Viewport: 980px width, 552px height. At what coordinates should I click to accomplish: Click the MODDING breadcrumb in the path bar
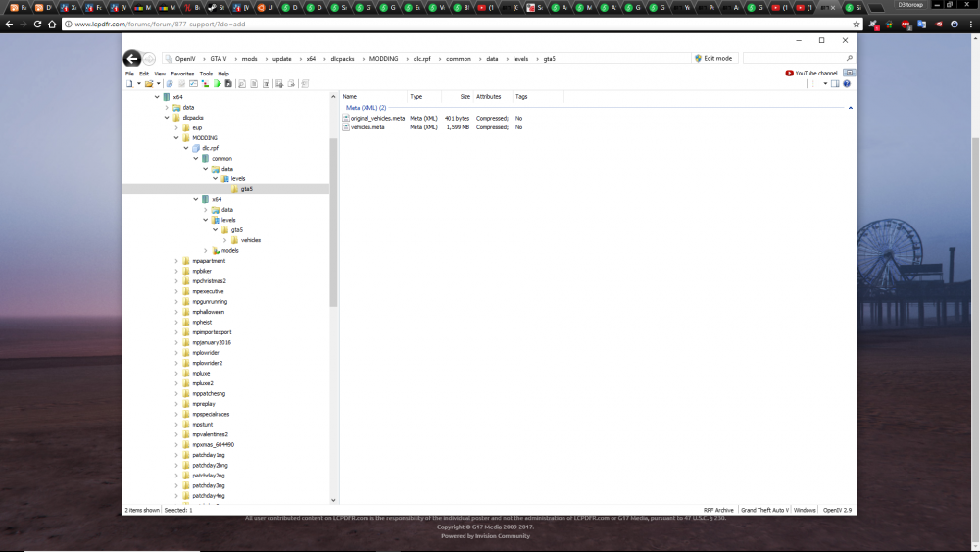coord(384,59)
